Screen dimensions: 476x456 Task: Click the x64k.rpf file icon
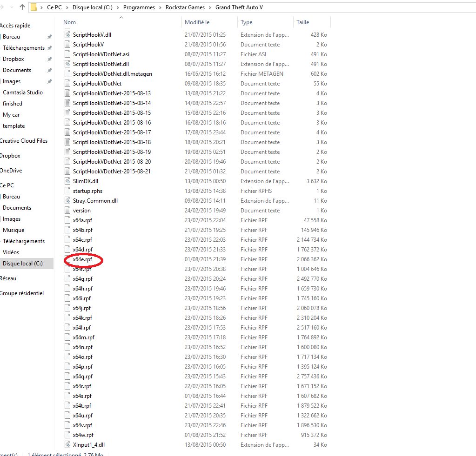(67, 318)
